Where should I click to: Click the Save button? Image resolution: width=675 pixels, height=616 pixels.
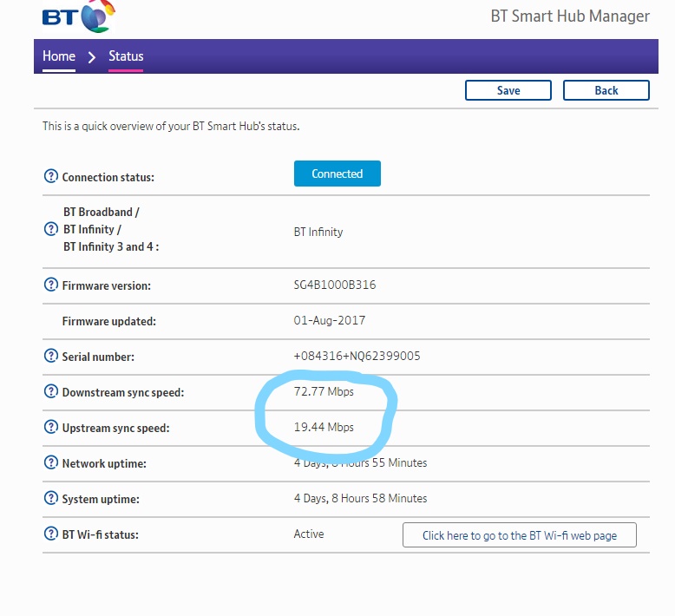pos(508,90)
